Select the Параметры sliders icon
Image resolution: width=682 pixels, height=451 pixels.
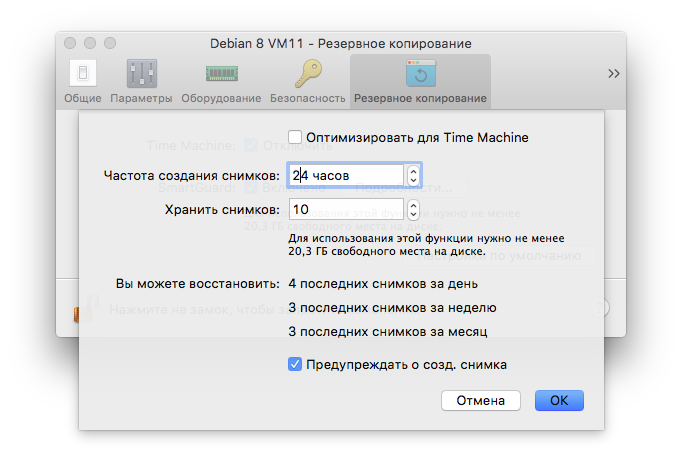(x=141, y=73)
